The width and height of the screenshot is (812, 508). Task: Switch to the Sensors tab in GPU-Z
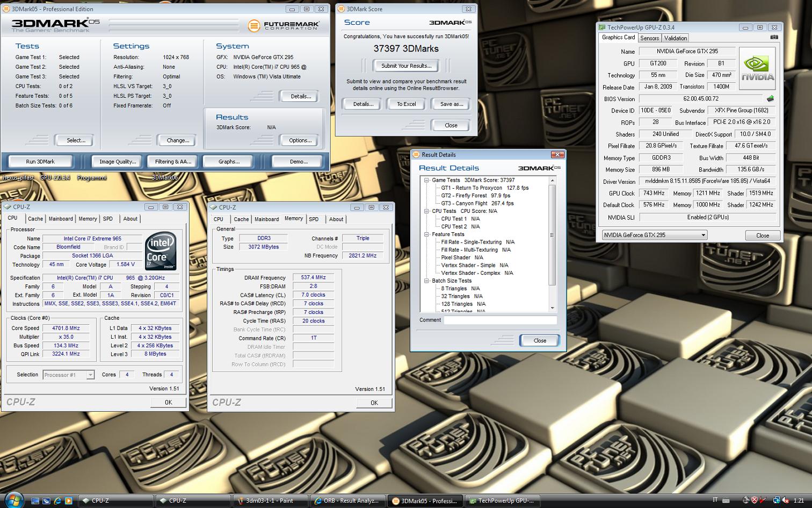click(649, 38)
